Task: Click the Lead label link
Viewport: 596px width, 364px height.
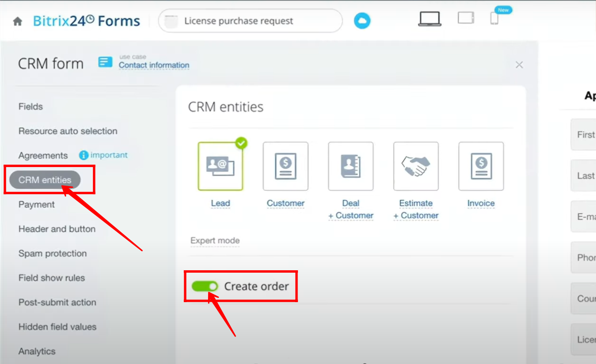Action: 220,203
